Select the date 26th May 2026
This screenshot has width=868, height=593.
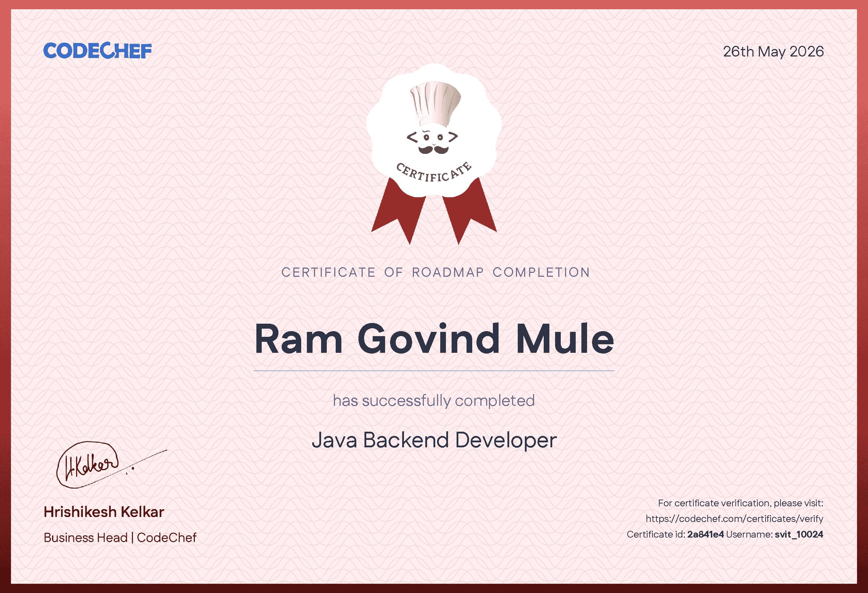point(773,52)
